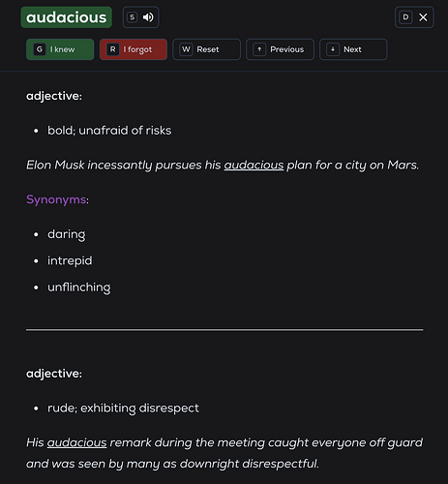Play the audacious pronunciation speaker icon
The image size is (448, 484).
(148, 17)
